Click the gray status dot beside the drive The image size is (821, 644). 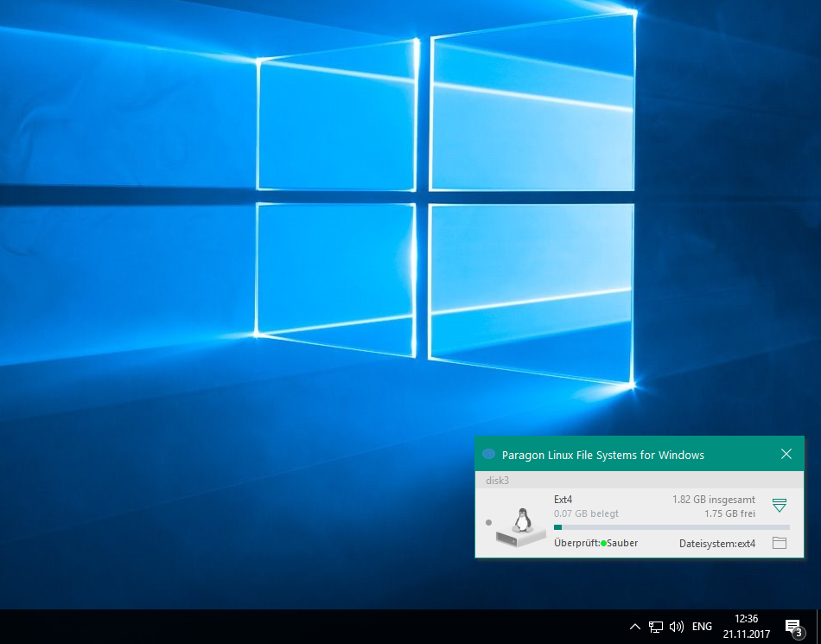[x=489, y=523]
